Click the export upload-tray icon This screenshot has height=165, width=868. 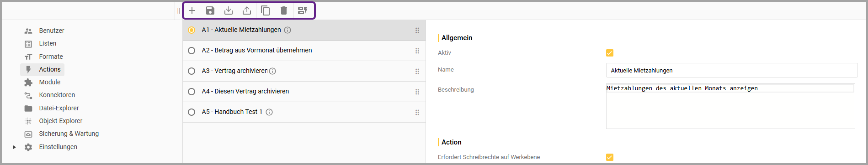(x=247, y=10)
